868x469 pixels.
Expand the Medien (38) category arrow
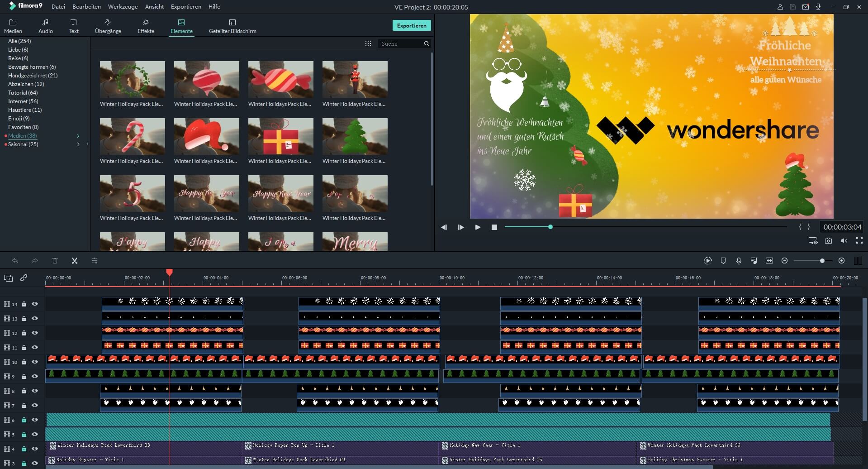[x=78, y=136]
